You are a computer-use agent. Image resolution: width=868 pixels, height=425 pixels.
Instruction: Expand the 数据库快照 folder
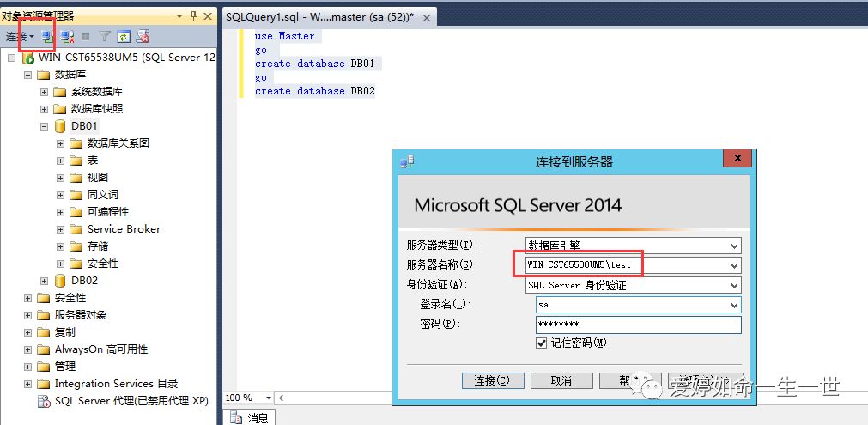[x=45, y=109]
